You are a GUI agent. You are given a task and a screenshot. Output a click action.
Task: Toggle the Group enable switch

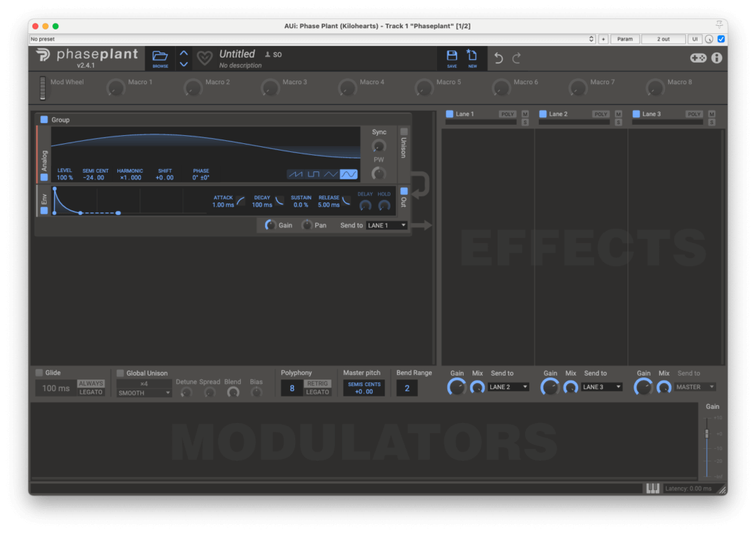tap(44, 120)
